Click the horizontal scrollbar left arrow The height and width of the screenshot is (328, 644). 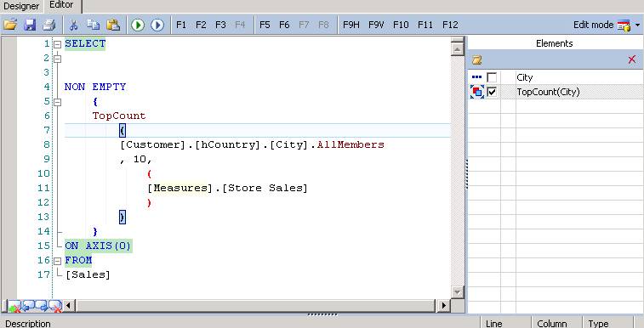[69, 305]
